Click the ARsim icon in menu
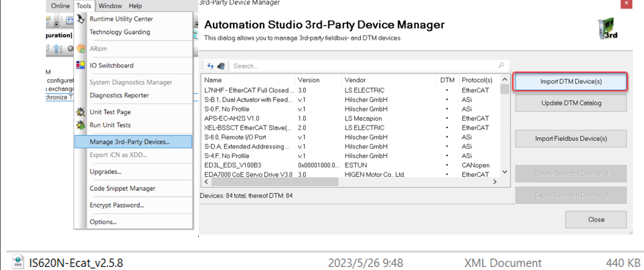This screenshot has width=644, height=270. point(81,49)
